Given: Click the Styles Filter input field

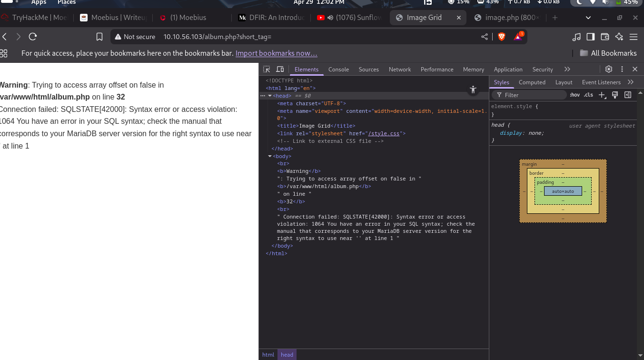Looking at the screenshot, I should 533,95.
